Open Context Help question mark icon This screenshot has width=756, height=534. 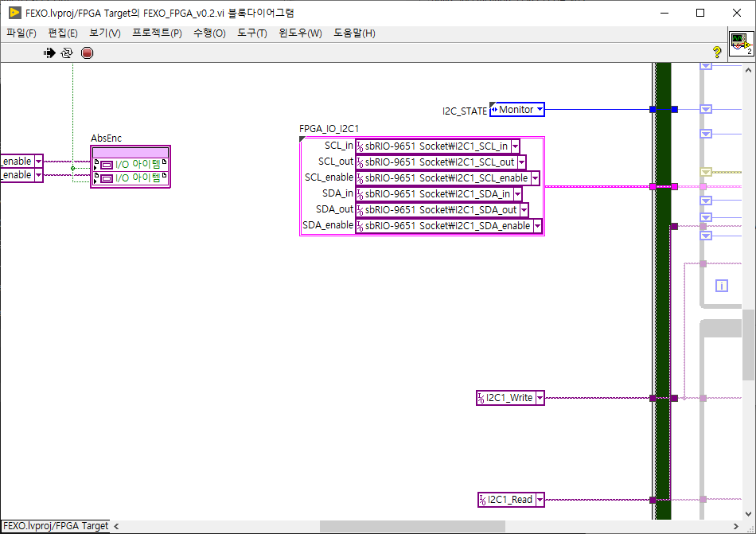coord(717,52)
